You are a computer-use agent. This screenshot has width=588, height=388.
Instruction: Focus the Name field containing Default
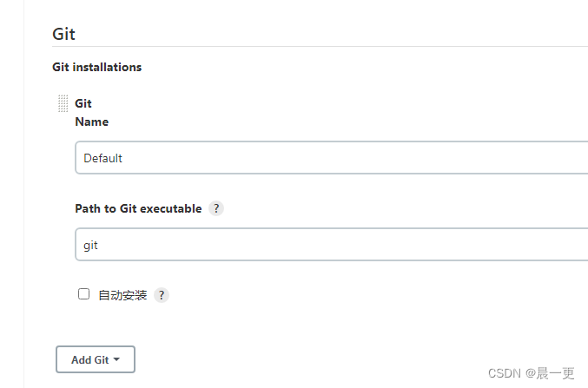332,158
